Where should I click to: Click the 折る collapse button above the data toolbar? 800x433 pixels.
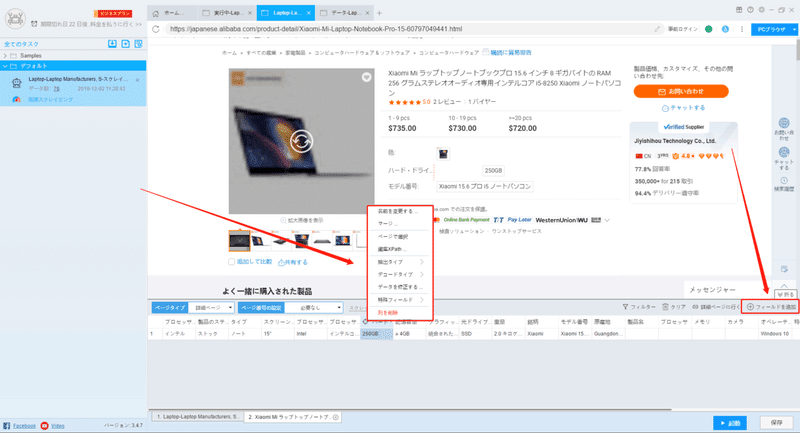(x=785, y=295)
